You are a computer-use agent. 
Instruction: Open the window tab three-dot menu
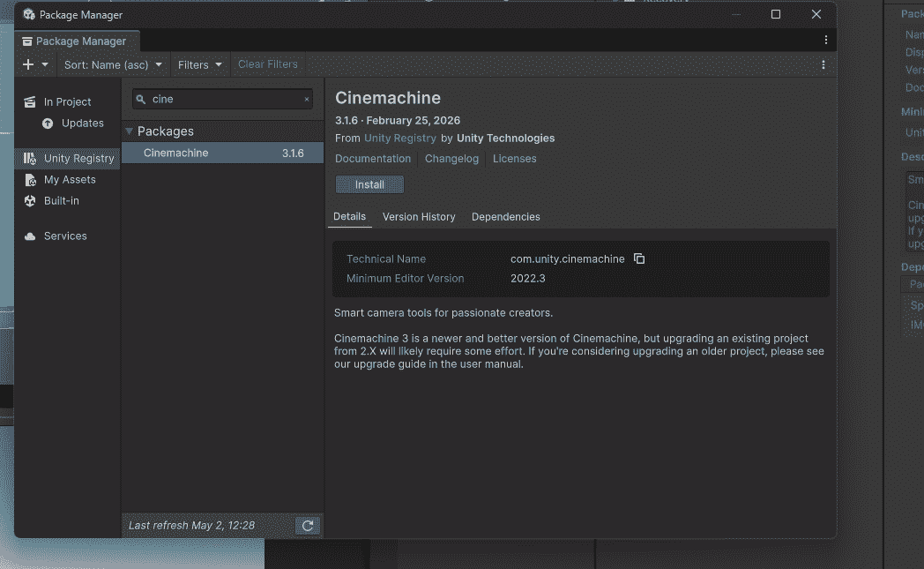coord(825,40)
